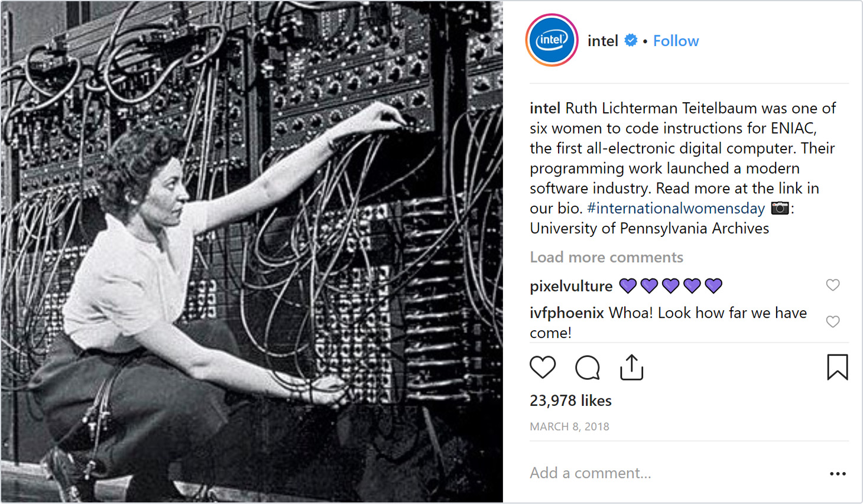Open the #internationalwomensday hashtag
863x504 pixels.
[676, 208]
